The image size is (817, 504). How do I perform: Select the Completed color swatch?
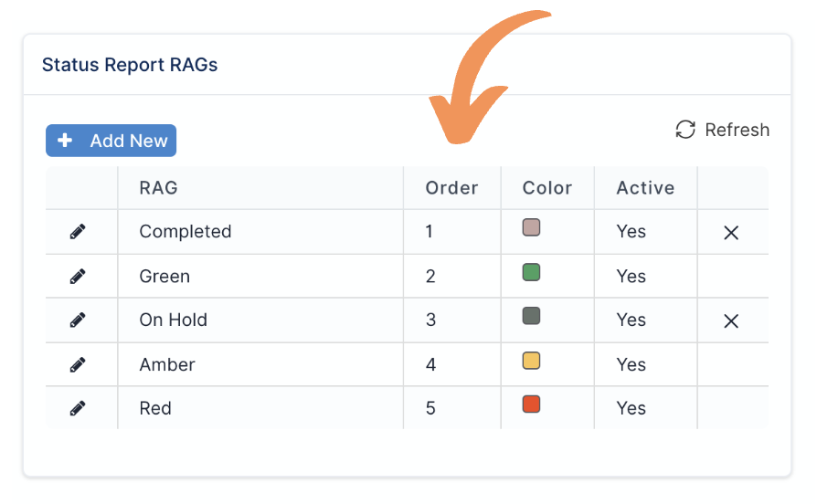click(x=531, y=227)
